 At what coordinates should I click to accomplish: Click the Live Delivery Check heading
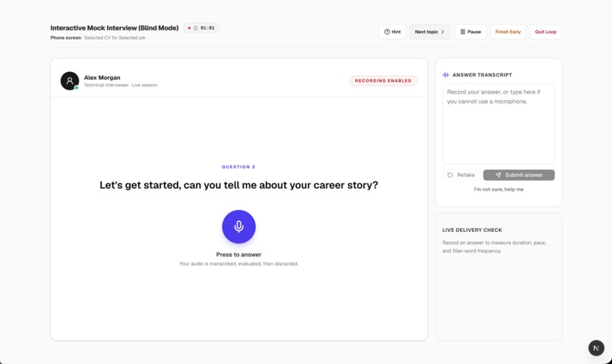(x=472, y=230)
